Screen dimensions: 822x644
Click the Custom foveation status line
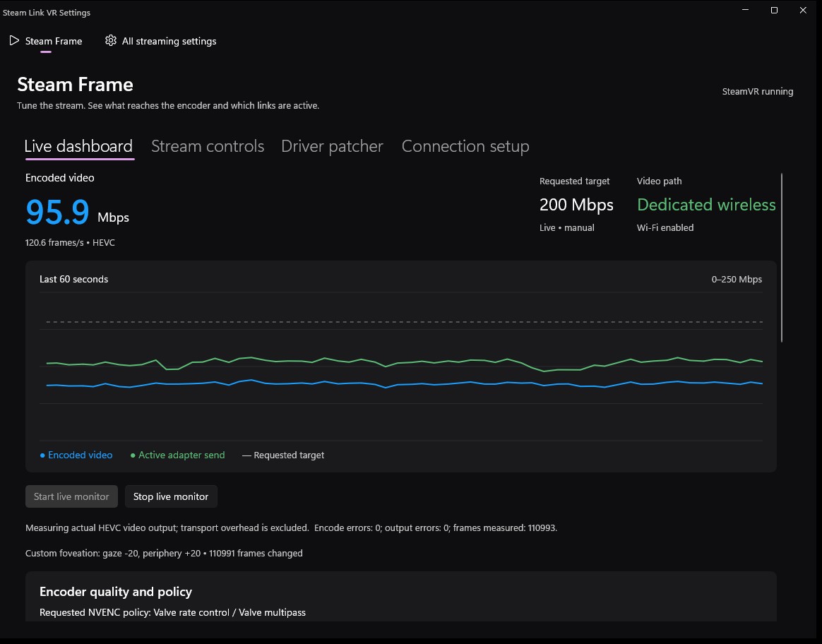click(164, 553)
